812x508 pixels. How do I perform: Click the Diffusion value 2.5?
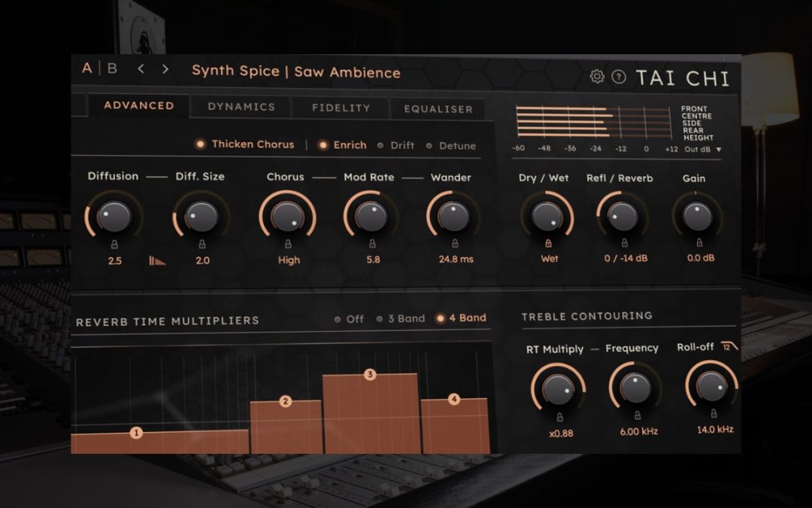(x=115, y=260)
